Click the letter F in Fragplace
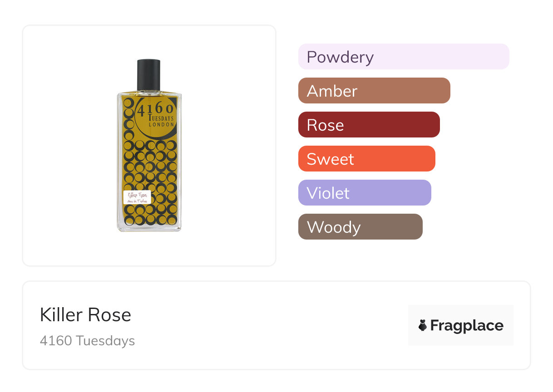The image size is (553, 392). [434, 326]
